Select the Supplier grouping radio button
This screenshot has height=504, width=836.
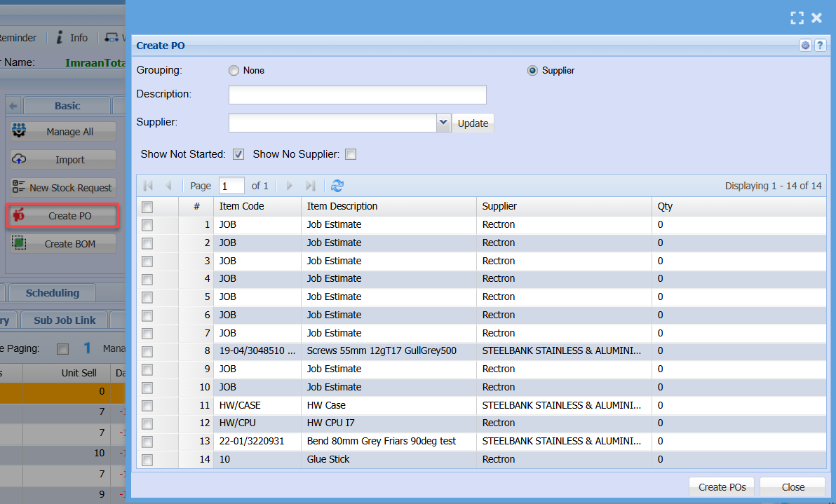[532, 71]
